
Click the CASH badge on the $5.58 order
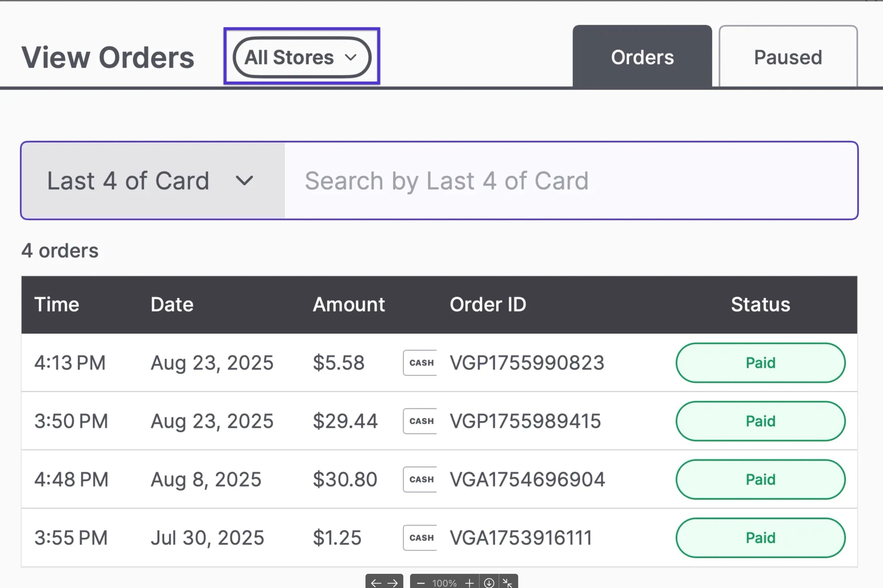coord(420,363)
